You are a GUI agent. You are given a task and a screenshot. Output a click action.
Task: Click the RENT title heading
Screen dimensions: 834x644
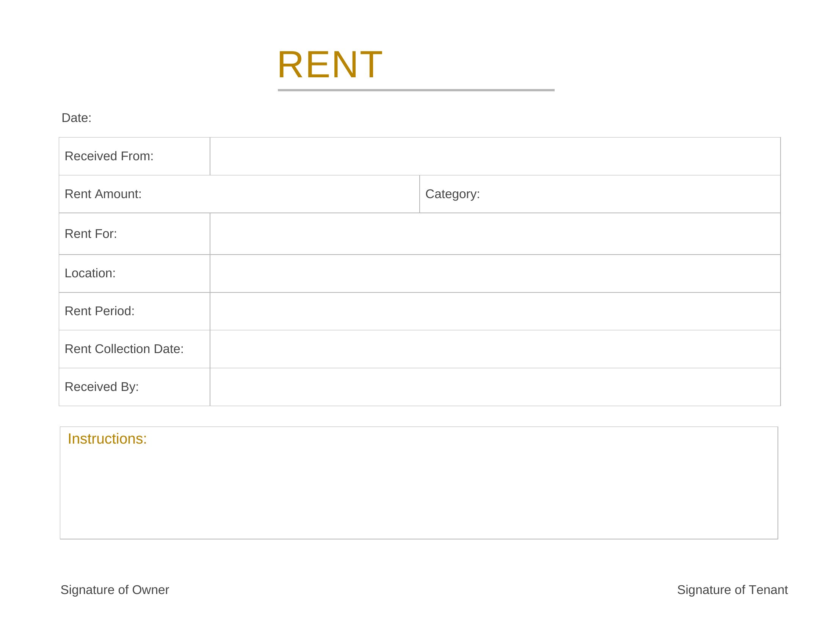330,65
